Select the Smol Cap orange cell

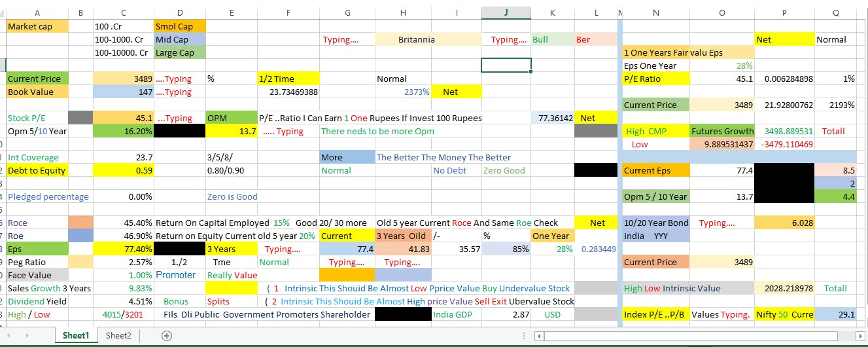(180, 26)
